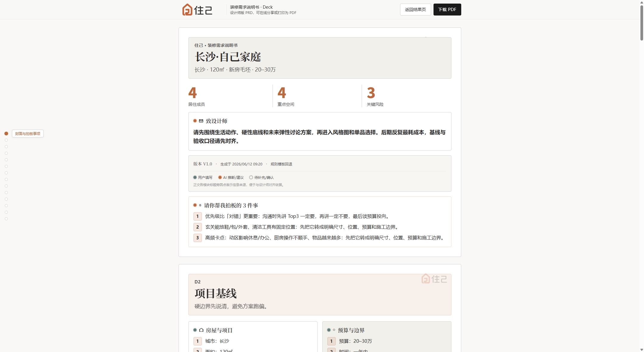Click the 重点空间 stat label
Screen dimensions: 644x352
[286, 104]
